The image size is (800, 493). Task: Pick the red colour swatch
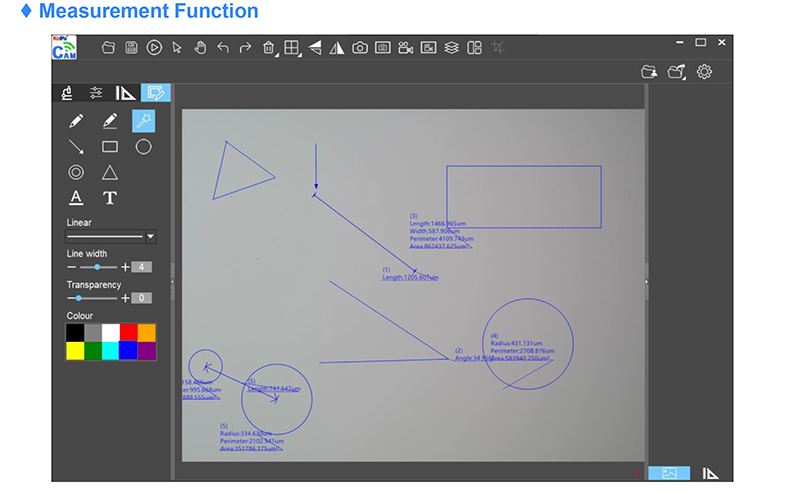tap(127, 332)
